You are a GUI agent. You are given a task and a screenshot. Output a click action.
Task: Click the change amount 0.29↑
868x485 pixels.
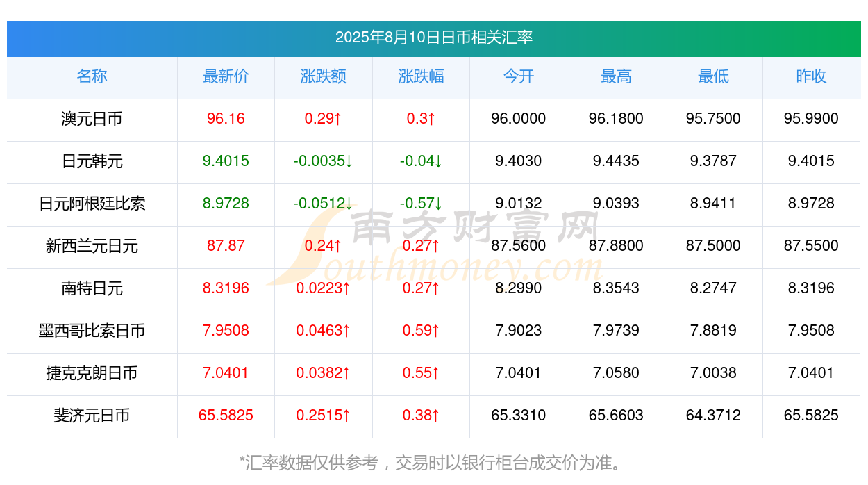324,119
